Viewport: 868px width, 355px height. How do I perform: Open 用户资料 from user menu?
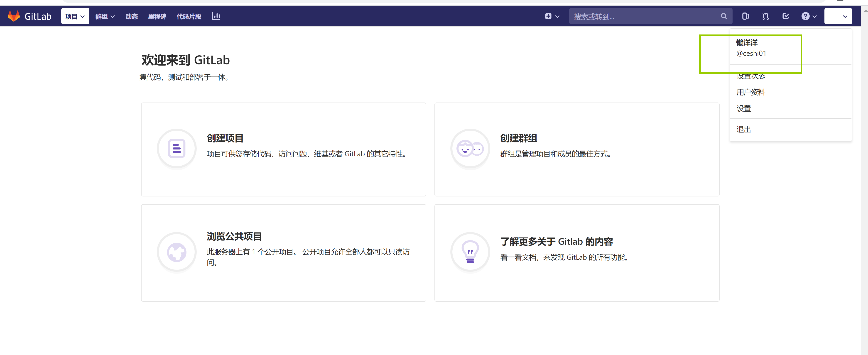(751, 92)
